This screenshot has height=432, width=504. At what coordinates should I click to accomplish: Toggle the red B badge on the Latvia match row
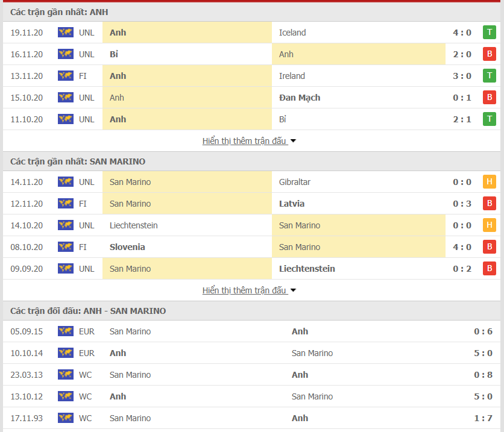489,204
